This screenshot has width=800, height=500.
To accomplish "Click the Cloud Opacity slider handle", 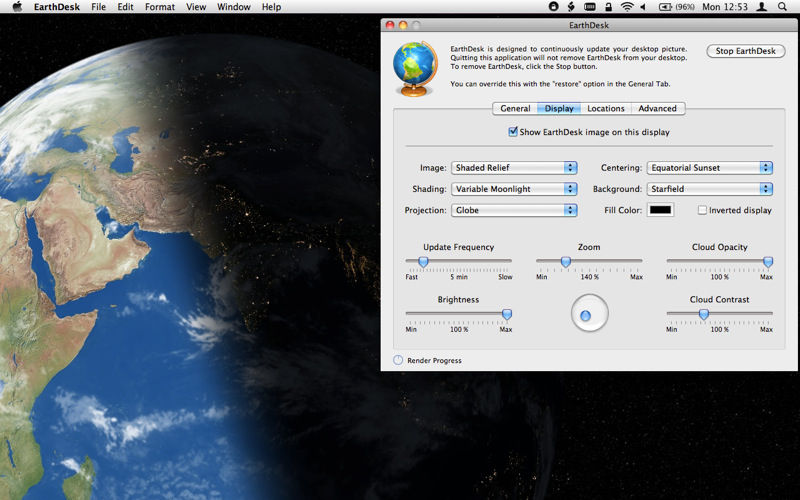I will click(768, 262).
